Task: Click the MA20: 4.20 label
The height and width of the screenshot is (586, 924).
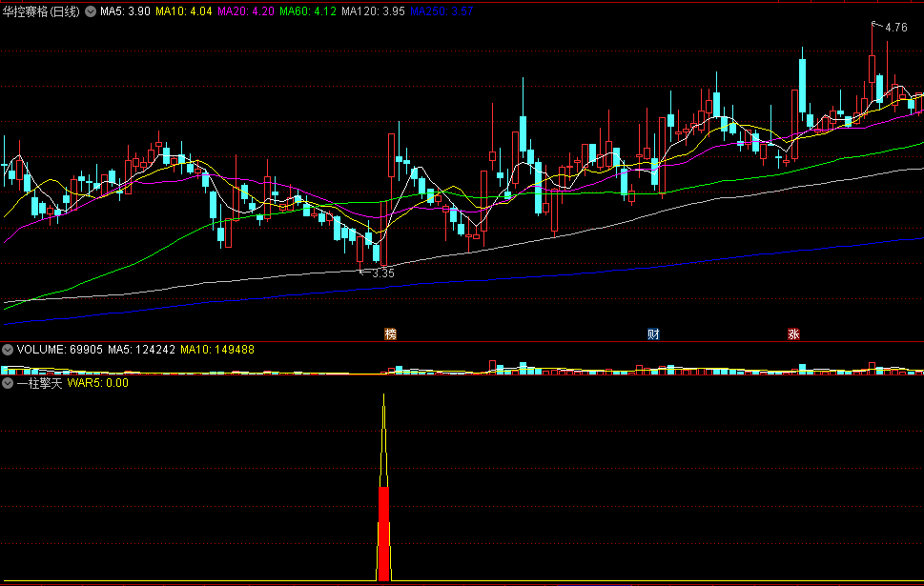Action: (246, 11)
